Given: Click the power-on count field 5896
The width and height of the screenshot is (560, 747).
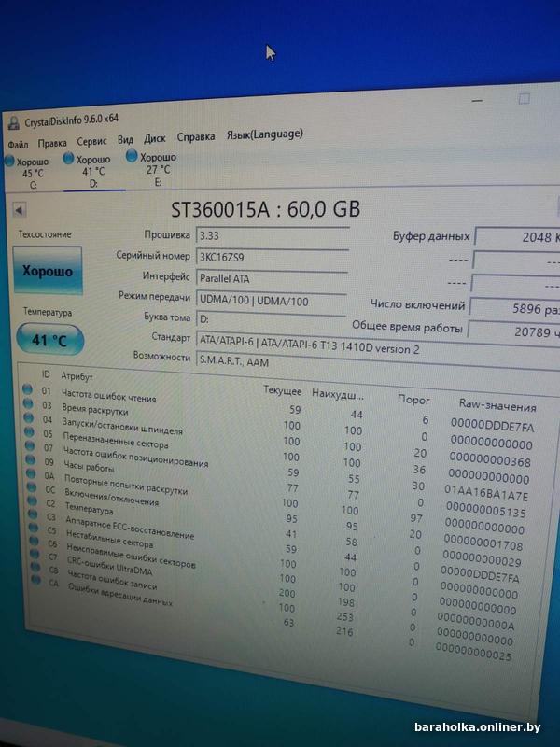Looking at the screenshot, I should (x=515, y=308).
